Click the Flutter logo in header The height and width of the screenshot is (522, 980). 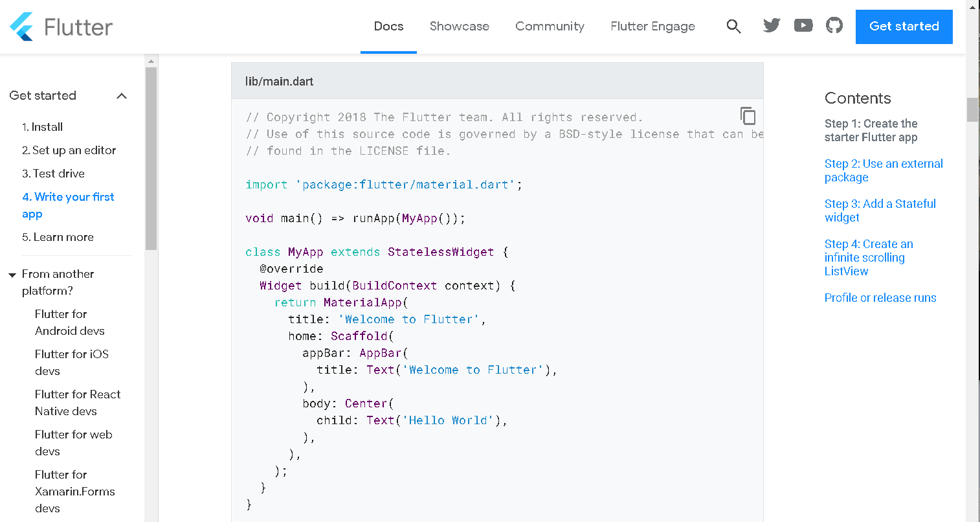(x=61, y=27)
